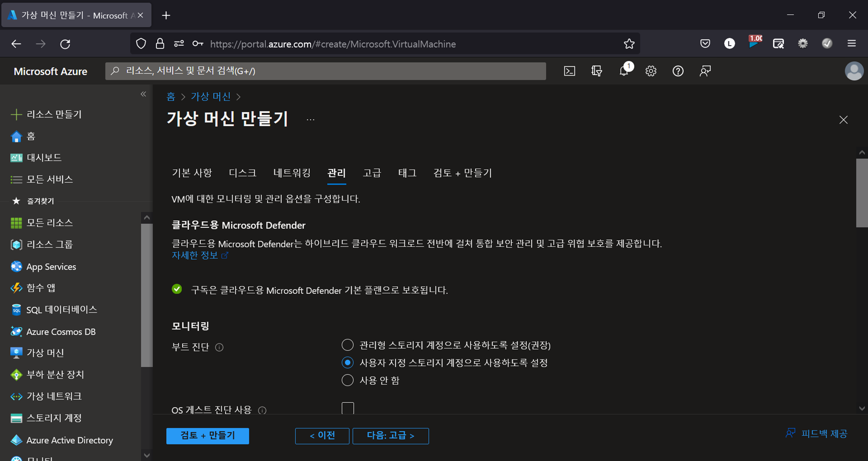This screenshot has width=868, height=461.
Task: Open portal settings gear icon
Action: coord(651,71)
